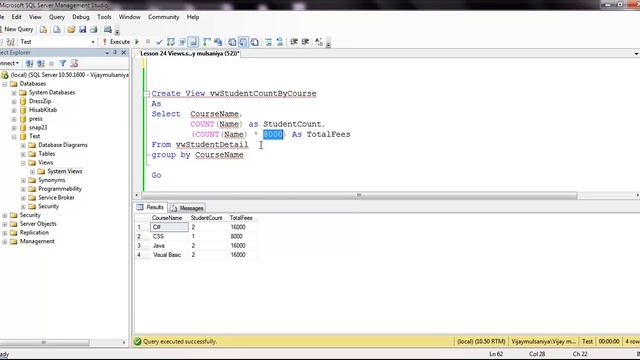This screenshot has height=360, width=640.
Task: Click the Object Explorer horizontal scrollbar
Action: coord(44,342)
